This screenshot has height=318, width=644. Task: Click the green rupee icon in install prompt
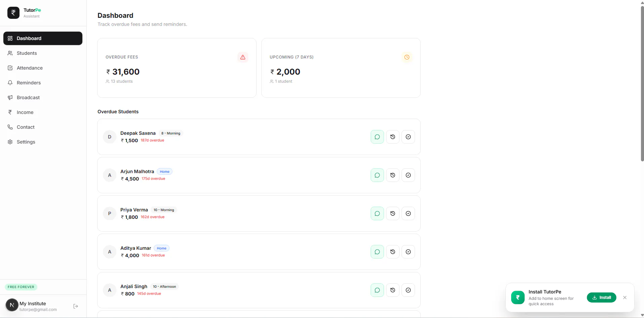point(518,297)
